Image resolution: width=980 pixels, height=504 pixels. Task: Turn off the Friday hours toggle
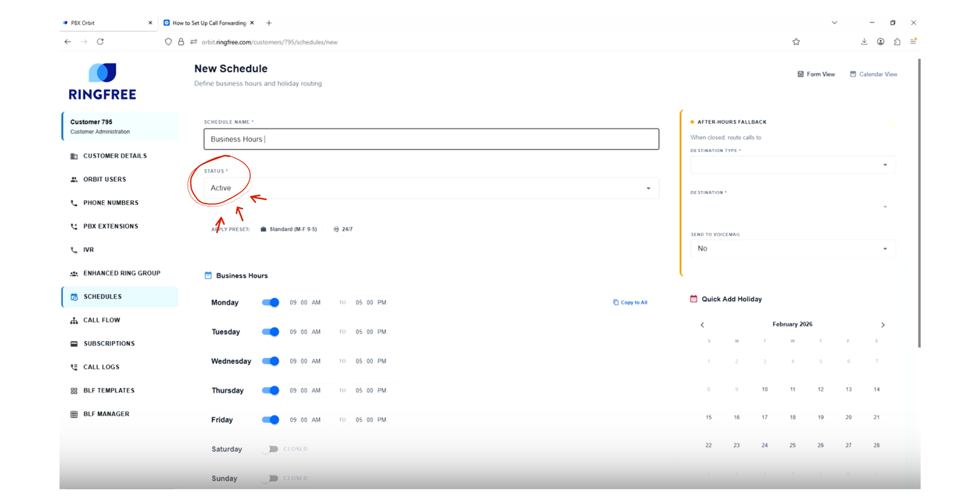coord(271,420)
